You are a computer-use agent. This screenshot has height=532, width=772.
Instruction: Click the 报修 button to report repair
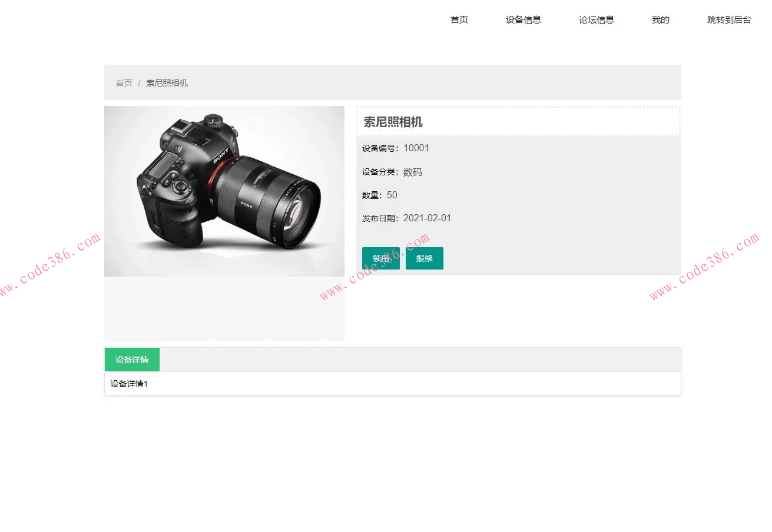point(425,258)
